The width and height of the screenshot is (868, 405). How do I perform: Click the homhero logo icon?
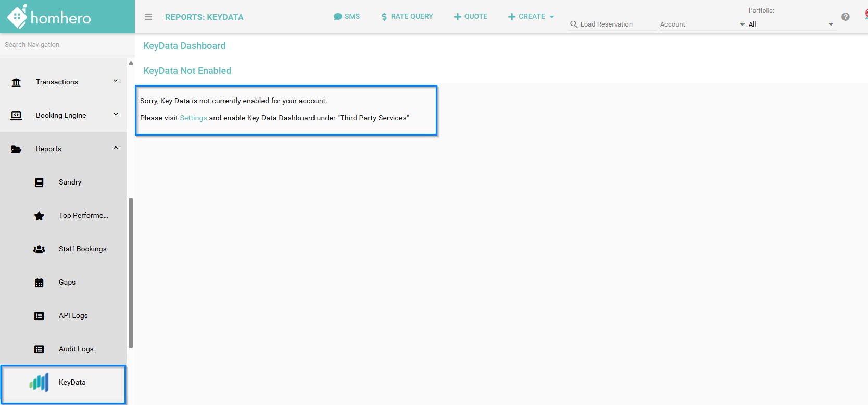pyautogui.click(x=18, y=17)
